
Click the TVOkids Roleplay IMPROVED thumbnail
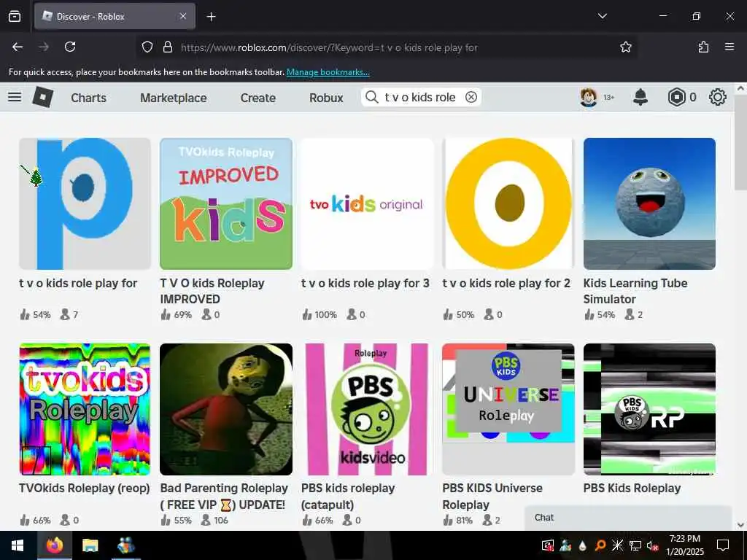(x=226, y=204)
